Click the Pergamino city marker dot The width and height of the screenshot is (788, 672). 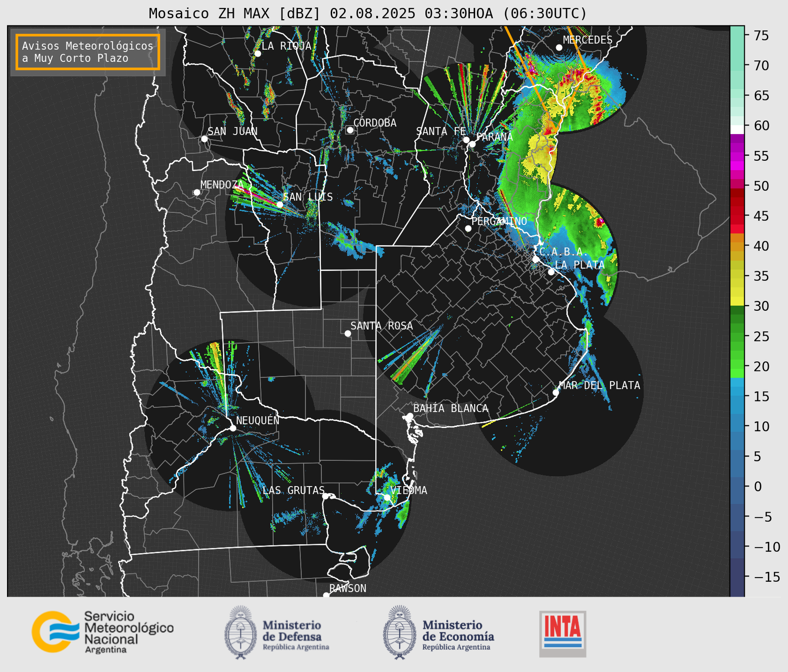click(468, 229)
